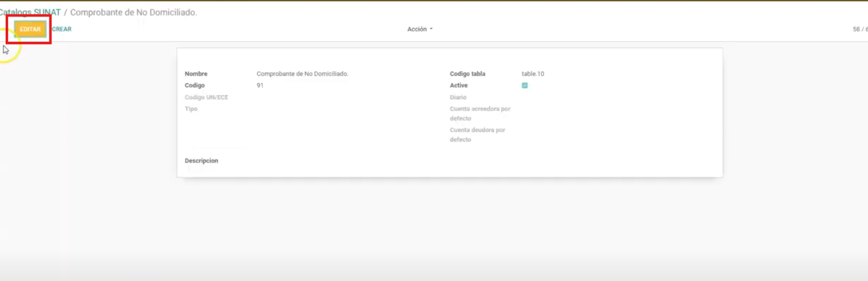
Task: Go back to Catalogs SUNAT breadcrumb
Action: [30, 13]
